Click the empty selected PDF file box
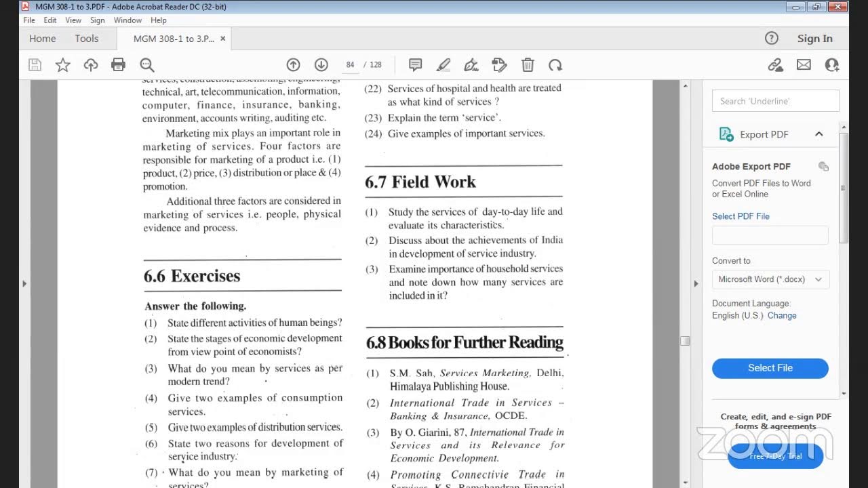868x488 pixels. coord(770,235)
